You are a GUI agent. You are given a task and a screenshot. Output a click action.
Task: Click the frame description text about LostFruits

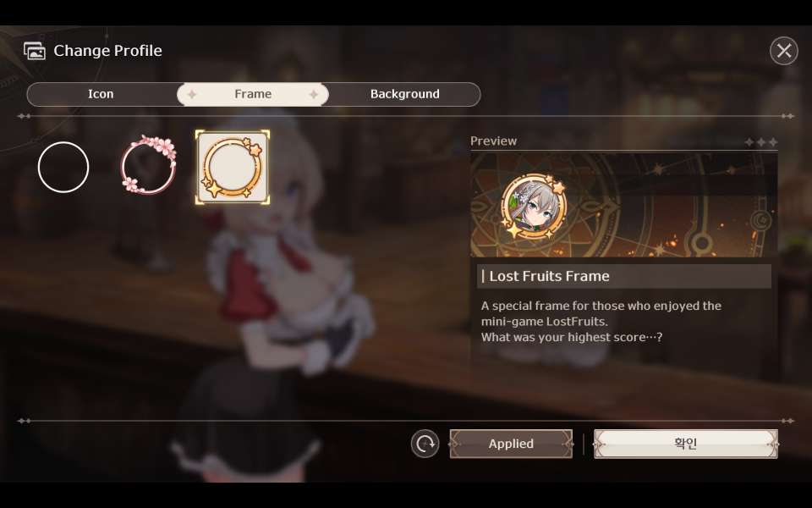pos(601,322)
